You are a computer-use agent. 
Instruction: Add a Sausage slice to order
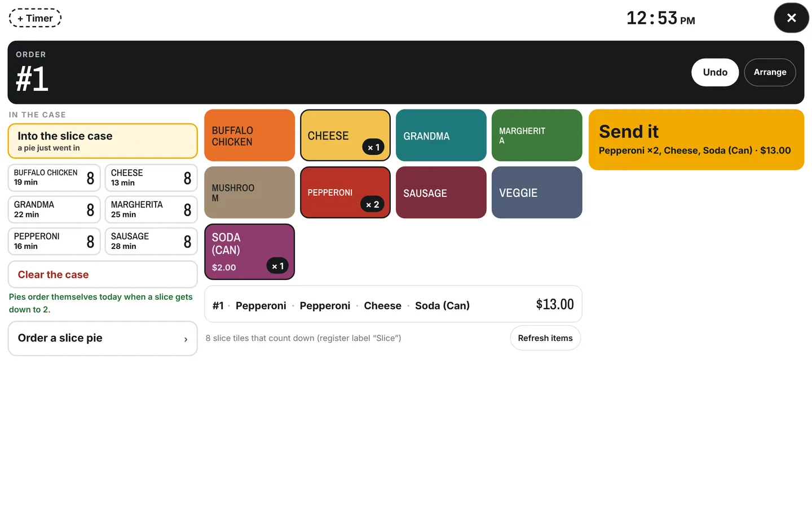point(441,192)
